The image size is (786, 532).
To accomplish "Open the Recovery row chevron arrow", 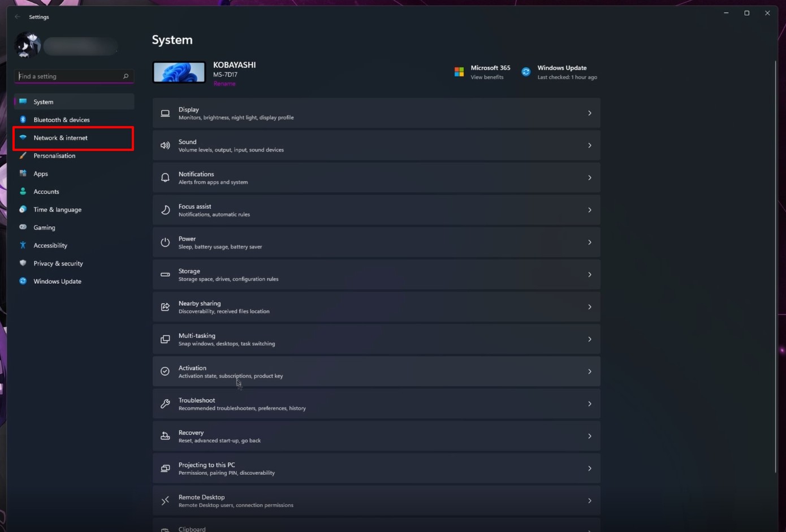I will click(x=589, y=436).
